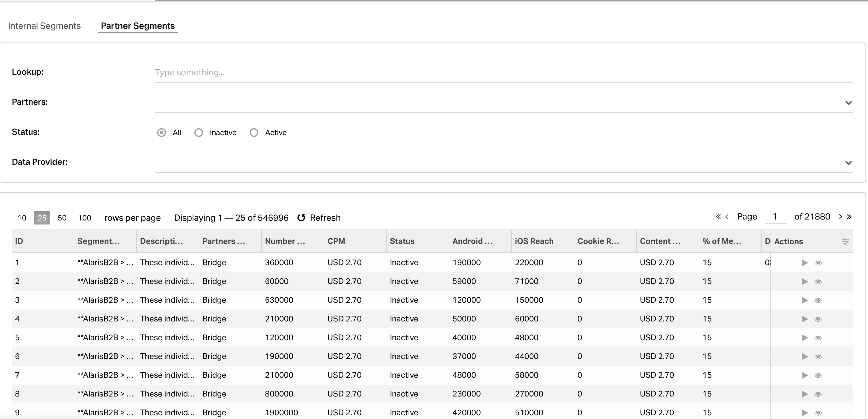Sort by the Partners ... column header
Image resolution: width=868 pixels, height=419 pixels.
(230, 241)
